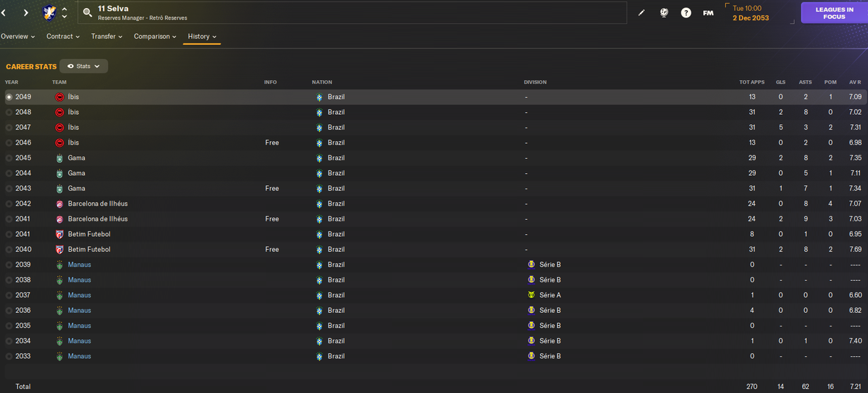Select the 2045 row radio button

click(x=9, y=158)
